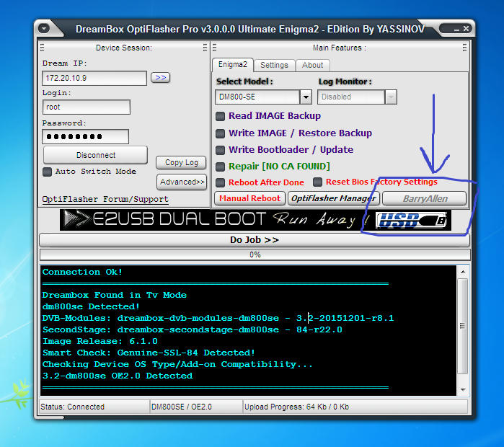
Task: Toggle Auto Switch Mode checkbox
Action: (48, 172)
